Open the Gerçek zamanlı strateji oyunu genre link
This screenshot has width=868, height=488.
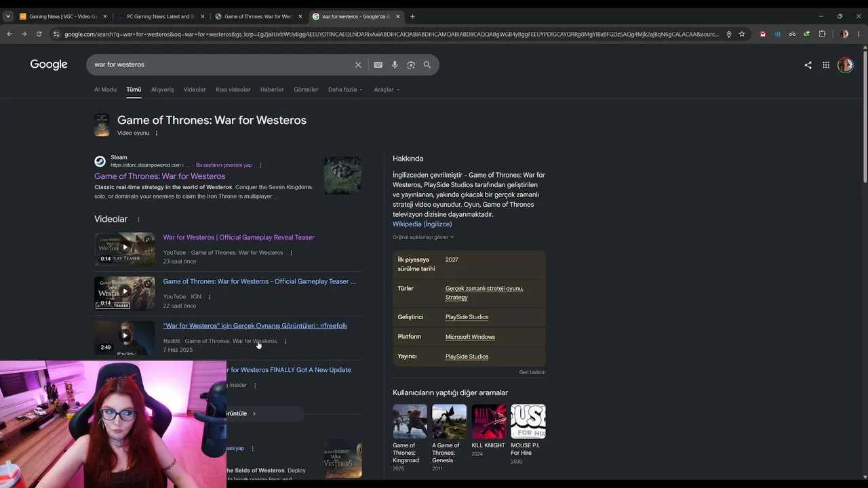(484, 289)
